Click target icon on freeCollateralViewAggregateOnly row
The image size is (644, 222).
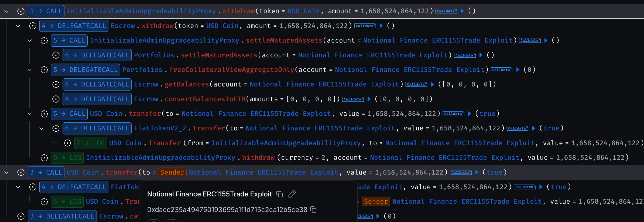[44, 70]
